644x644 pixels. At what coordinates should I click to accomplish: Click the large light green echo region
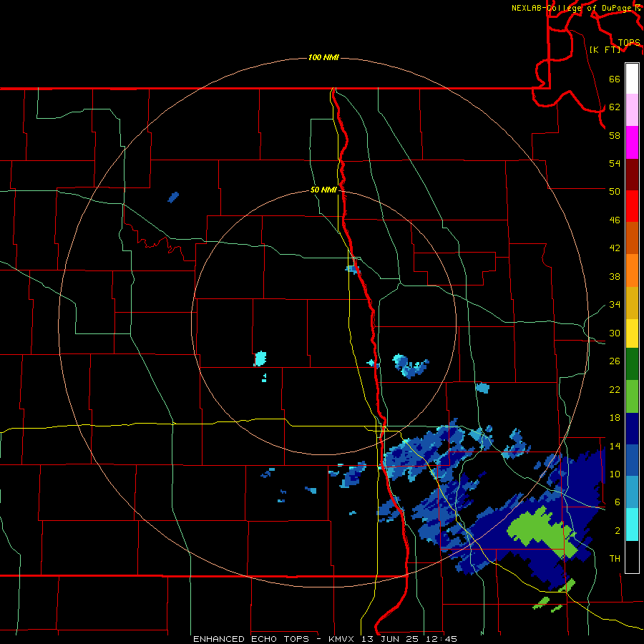click(x=542, y=532)
